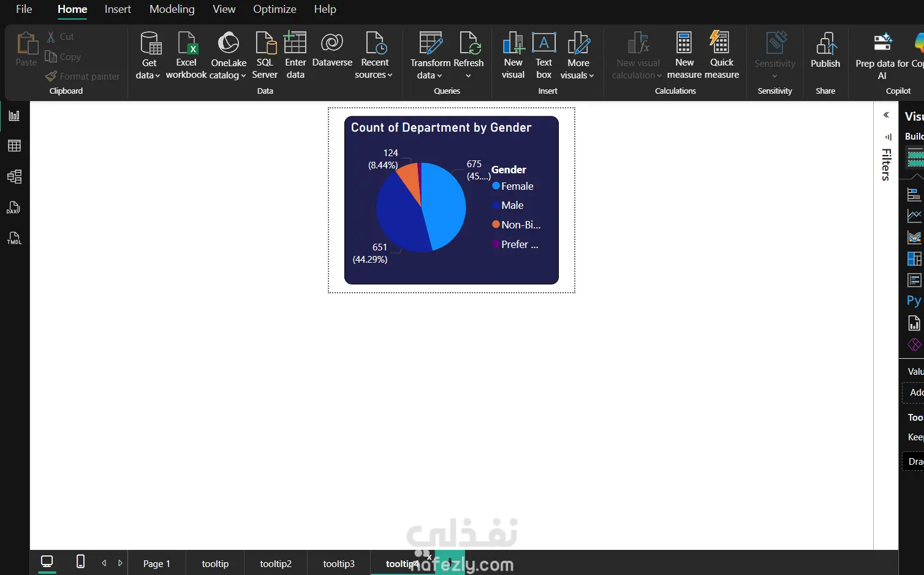Open the tooltip2 page tab

276,563
